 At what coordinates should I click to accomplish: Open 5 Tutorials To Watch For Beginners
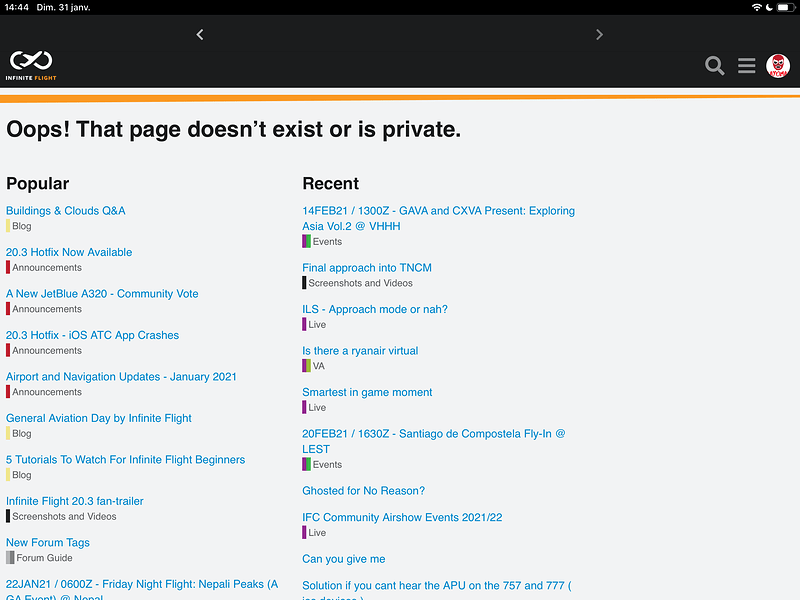click(x=125, y=460)
